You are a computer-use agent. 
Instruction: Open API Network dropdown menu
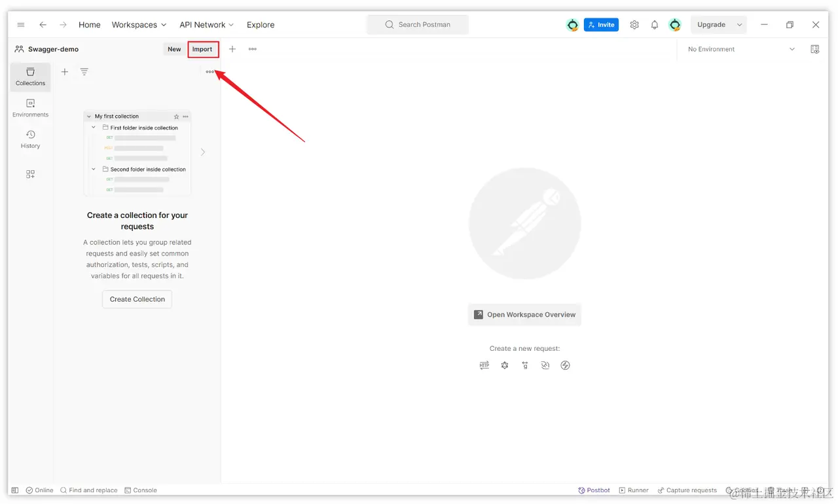pos(206,25)
